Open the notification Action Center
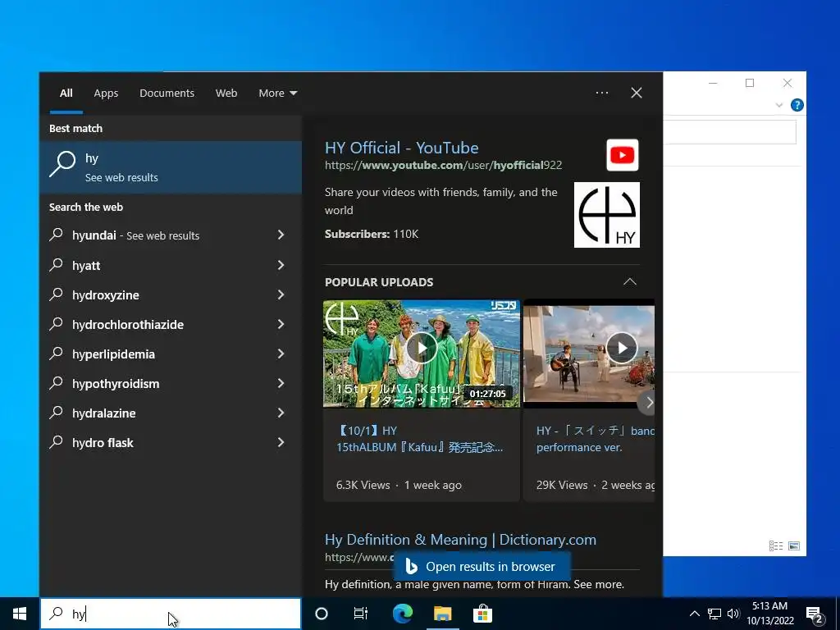 [x=815, y=615]
